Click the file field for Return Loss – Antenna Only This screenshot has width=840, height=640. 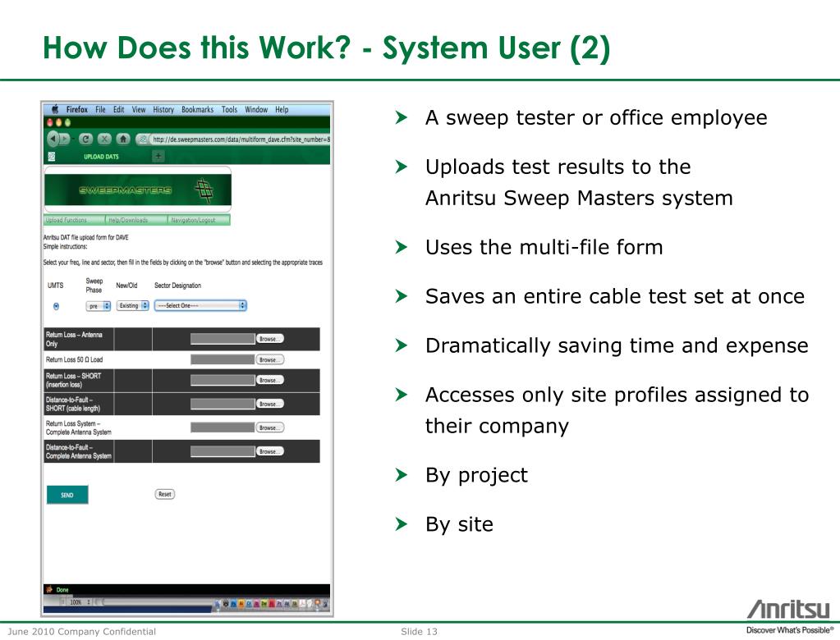pyautogui.click(x=223, y=339)
